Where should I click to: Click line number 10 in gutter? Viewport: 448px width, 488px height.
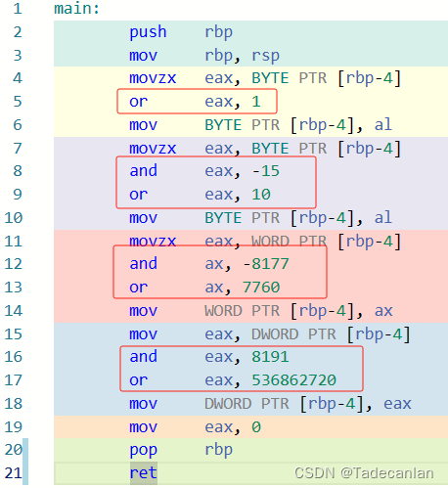13,218
